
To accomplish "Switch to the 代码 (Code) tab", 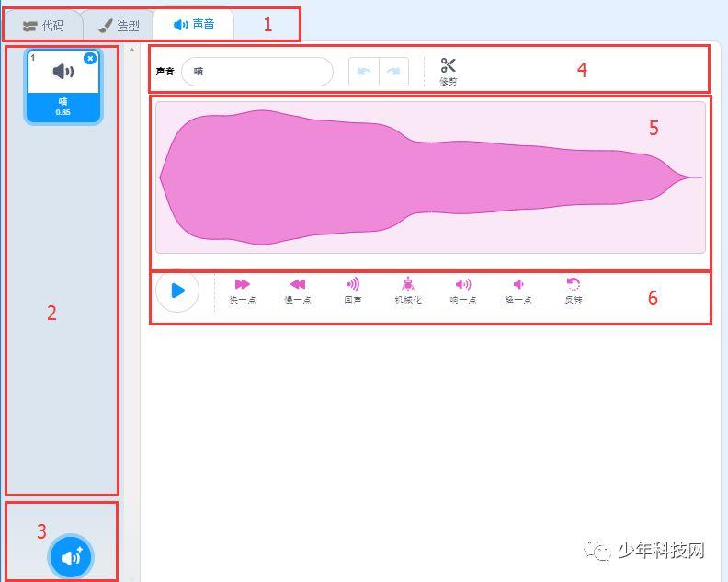I will point(43,26).
